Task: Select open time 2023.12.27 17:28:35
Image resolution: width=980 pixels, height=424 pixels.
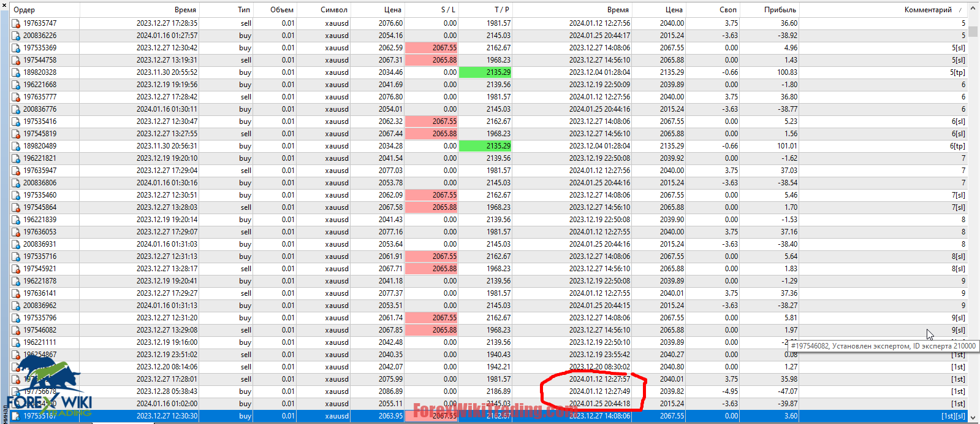Action: point(167,23)
